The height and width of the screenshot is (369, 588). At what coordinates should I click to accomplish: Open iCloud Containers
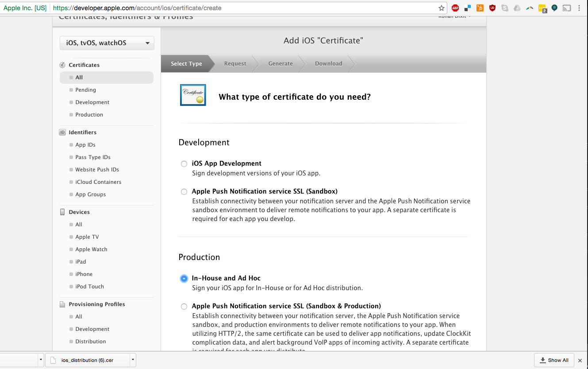coord(98,182)
